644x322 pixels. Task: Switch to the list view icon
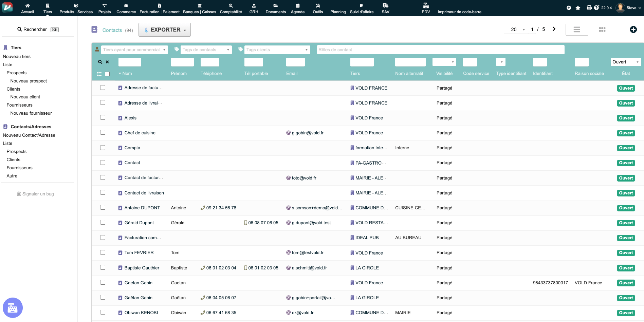(x=576, y=30)
